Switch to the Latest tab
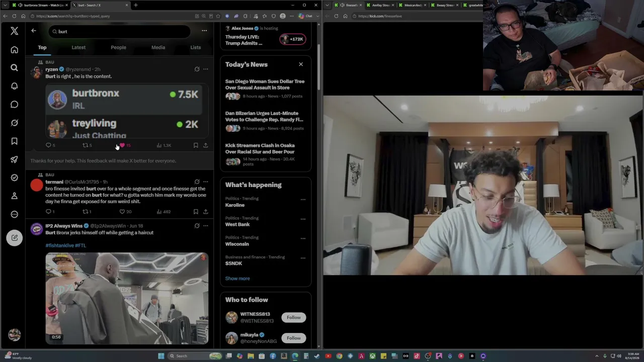Screen dimensions: 644x362 [x=78, y=47]
